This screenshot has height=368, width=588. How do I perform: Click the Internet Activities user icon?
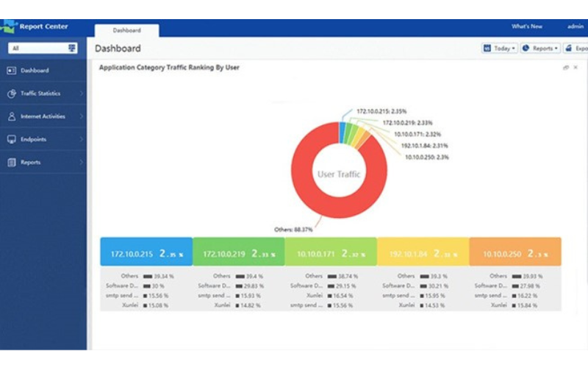point(12,116)
